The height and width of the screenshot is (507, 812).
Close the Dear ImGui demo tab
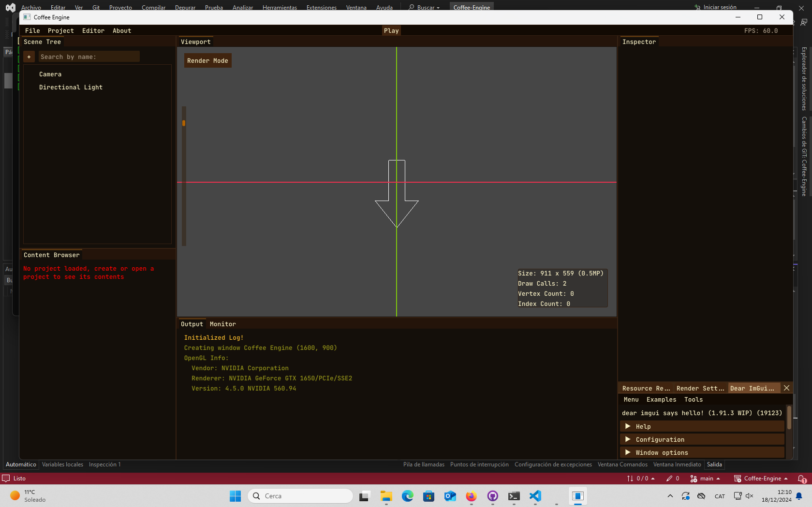pyautogui.click(x=787, y=388)
